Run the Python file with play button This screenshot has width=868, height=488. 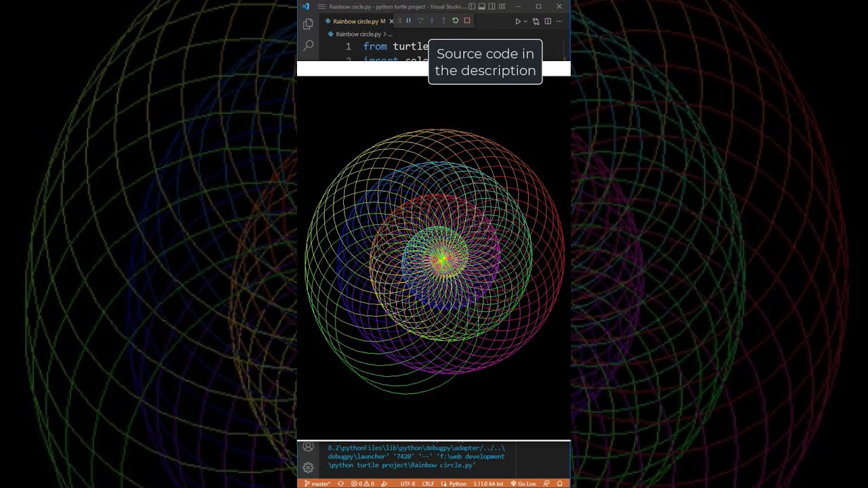tap(517, 21)
